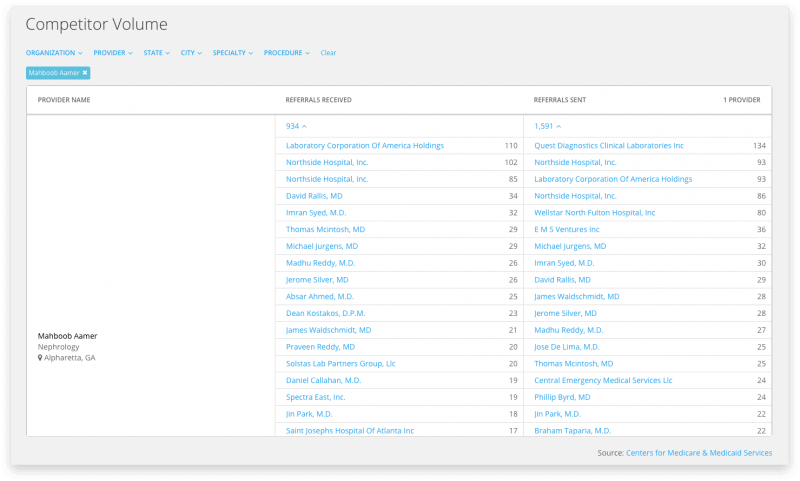The height and width of the screenshot is (481, 800).
Task: Select the Mahboob Aamer provider name
Action: 67,336
